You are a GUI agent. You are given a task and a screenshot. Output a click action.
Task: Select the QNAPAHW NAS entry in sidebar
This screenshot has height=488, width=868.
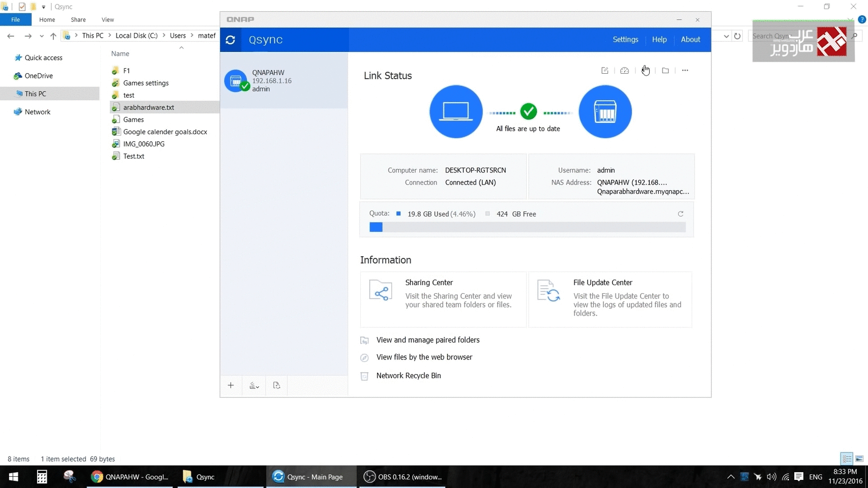point(284,81)
